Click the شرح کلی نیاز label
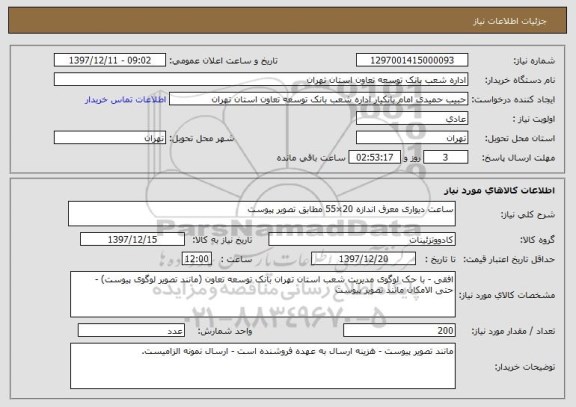Screen dimensions: 576x407 tap(528, 215)
